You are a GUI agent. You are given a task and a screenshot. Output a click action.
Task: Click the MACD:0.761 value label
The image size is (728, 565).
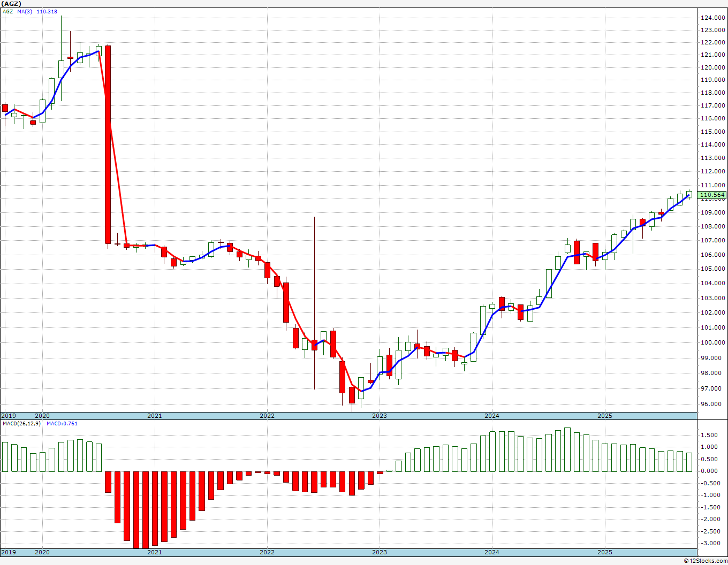click(62, 424)
